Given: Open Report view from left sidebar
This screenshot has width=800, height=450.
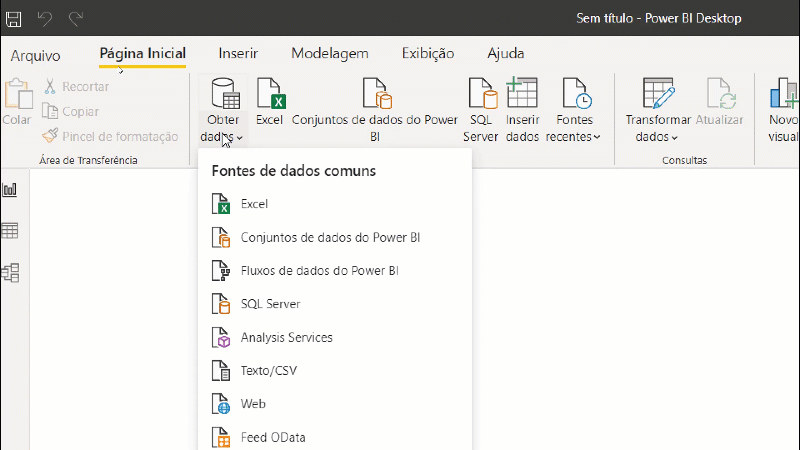Looking at the screenshot, I should (10, 190).
